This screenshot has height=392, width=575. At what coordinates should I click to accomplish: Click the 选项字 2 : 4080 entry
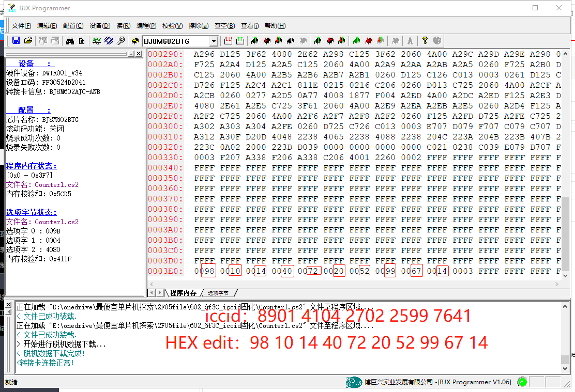pyautogui.click(x=34, y=249)
